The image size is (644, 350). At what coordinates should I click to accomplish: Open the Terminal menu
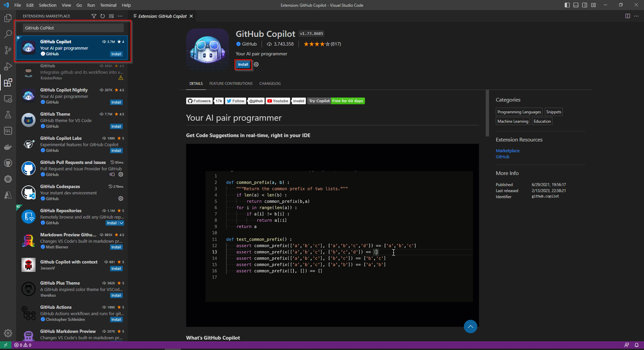point(108,5)
